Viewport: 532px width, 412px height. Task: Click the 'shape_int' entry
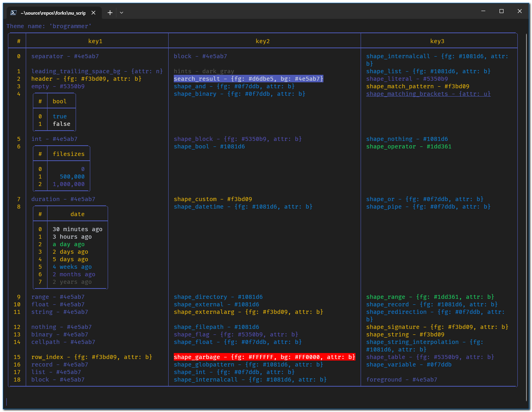(x=234, y=372)
